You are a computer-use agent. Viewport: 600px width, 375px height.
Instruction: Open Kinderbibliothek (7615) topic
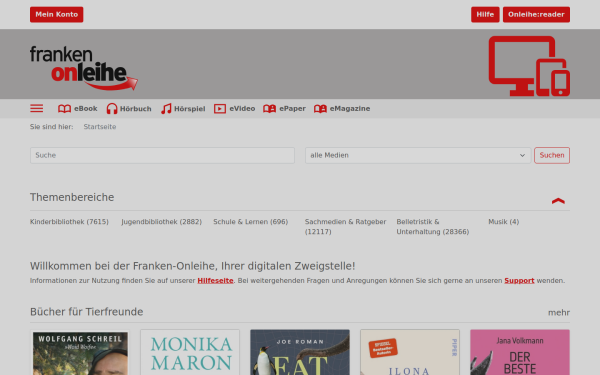point(69,222)
